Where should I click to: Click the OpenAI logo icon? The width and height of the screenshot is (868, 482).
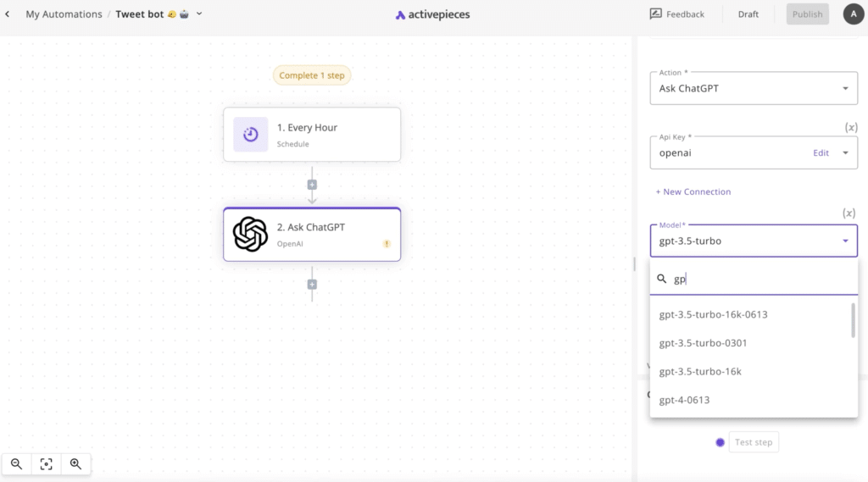(250, 234)
